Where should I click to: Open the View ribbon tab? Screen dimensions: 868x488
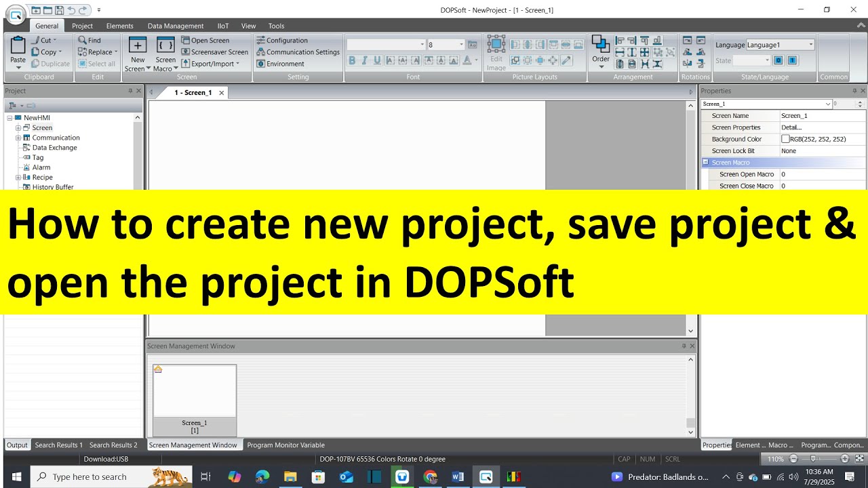pyautogui.click(x=249, y=26)
